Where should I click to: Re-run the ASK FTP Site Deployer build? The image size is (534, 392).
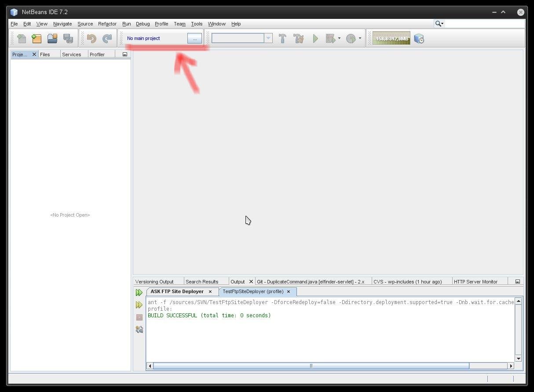[x=139, y=292]
